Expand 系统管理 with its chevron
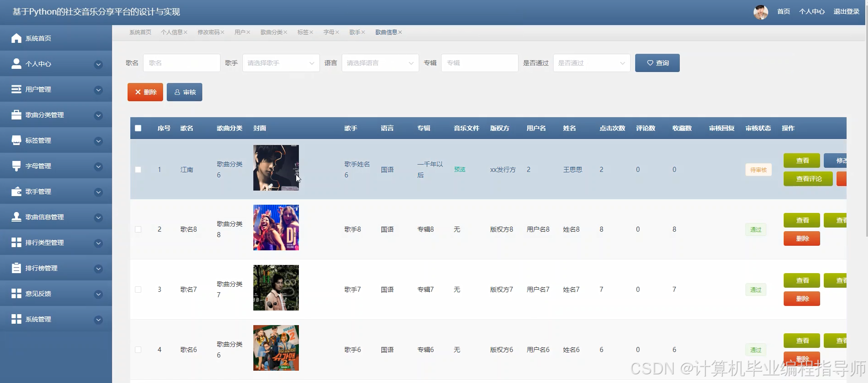The height and width of the screenshot is (383, 868). [x=98, y=320]
